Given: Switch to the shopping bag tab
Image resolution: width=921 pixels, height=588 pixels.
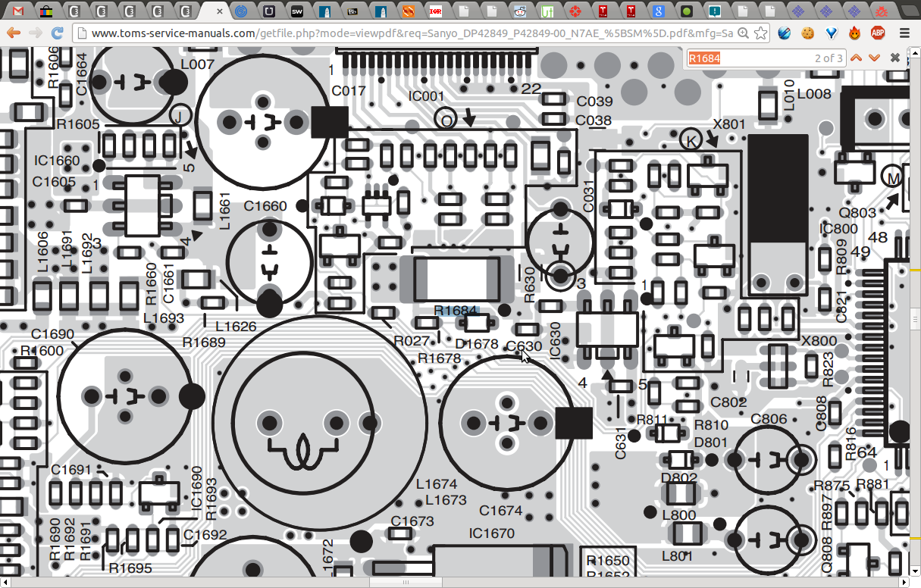Looking at the screenshot, I should [46, 11].
